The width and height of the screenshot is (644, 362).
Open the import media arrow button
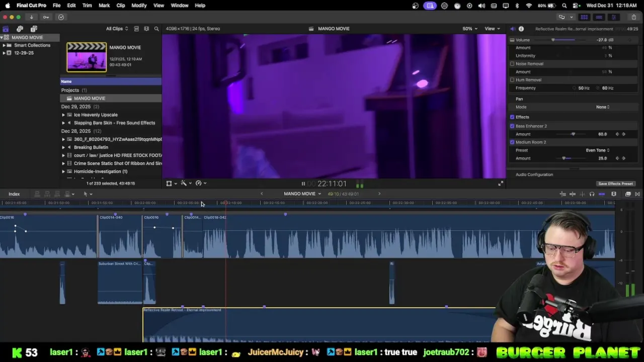click(x=31, y=17)
